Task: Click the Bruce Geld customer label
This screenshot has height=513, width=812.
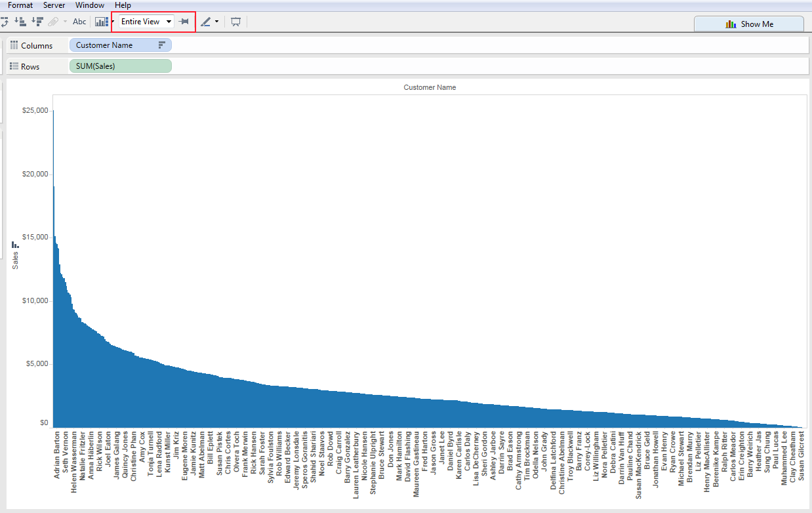Action: coord(647,450)
